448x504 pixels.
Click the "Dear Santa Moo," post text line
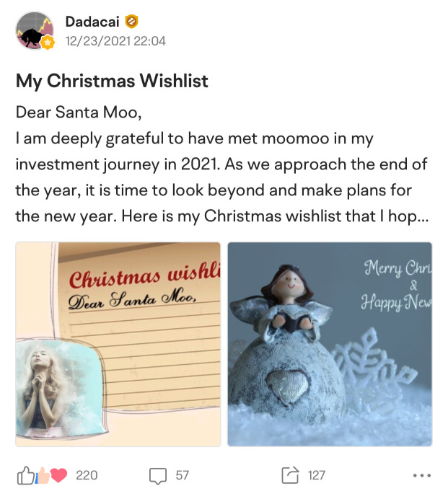79,112
